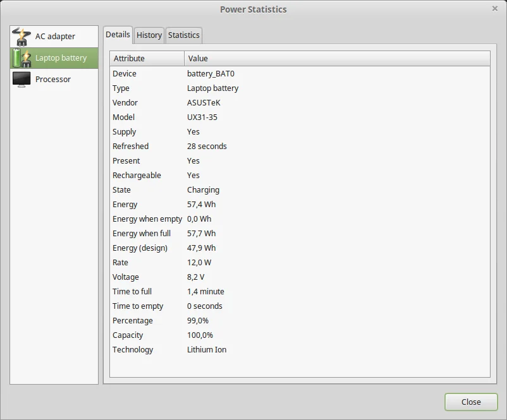507x420 pixels.
Task: Select the 'Rechargeable' attribute row
Action: [x=300, y=176]
